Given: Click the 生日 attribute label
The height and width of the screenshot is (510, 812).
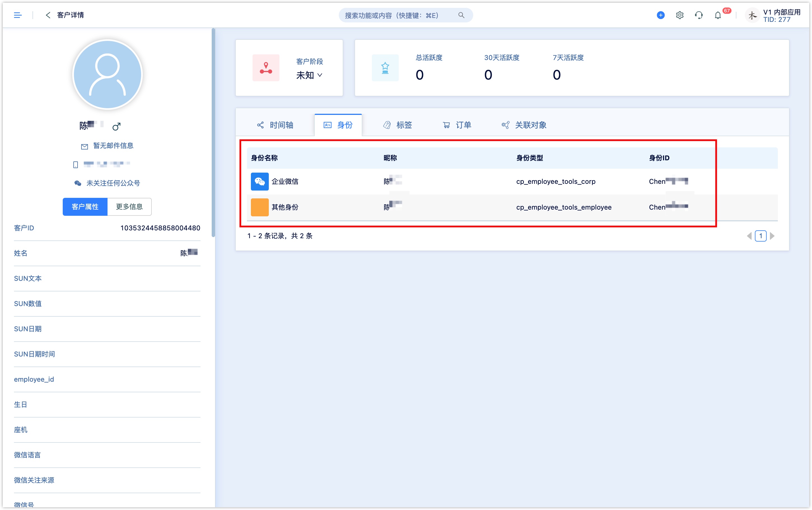Looking at the screenshot, I should [20, 405].
